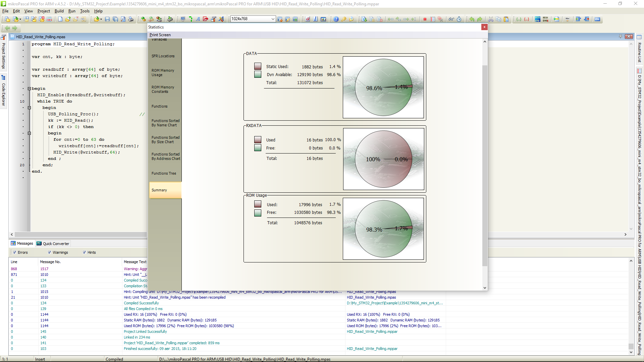Screen dimensions: 644x362
Task: Click the HTML export toolbar icon
Action: pyautogui.click(x=597, y=19)
